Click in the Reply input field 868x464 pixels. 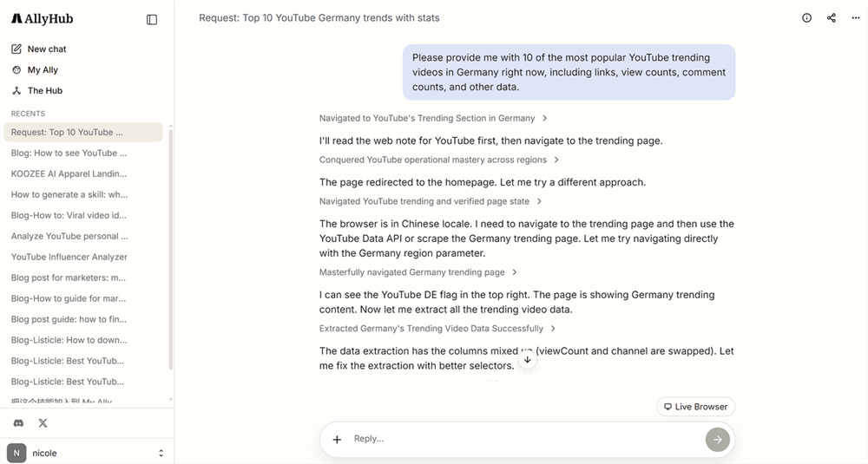pyautogui.click(x=526, y=439)
